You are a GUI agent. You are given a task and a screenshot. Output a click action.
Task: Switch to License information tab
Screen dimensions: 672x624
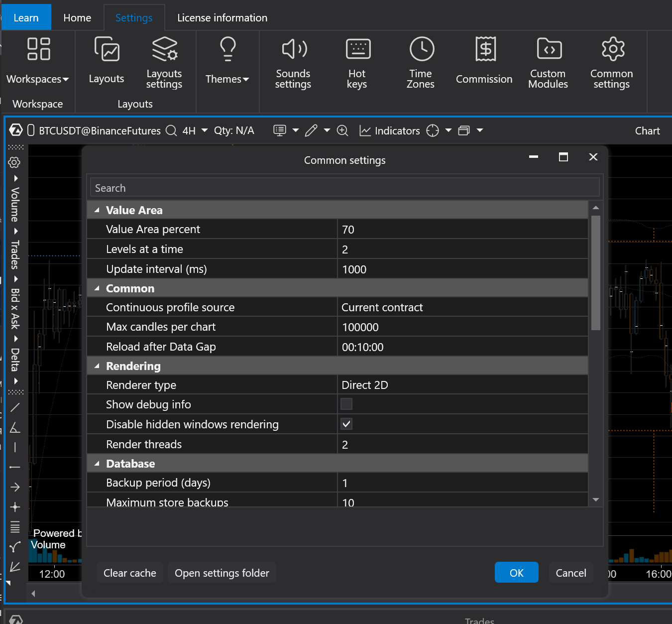[222, 18]
